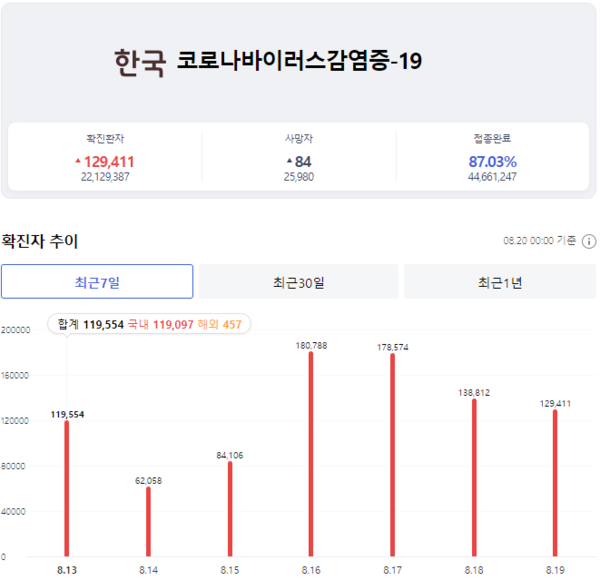
Task: Click the cumulative deaths total 25,980
Action: point(298,177)
